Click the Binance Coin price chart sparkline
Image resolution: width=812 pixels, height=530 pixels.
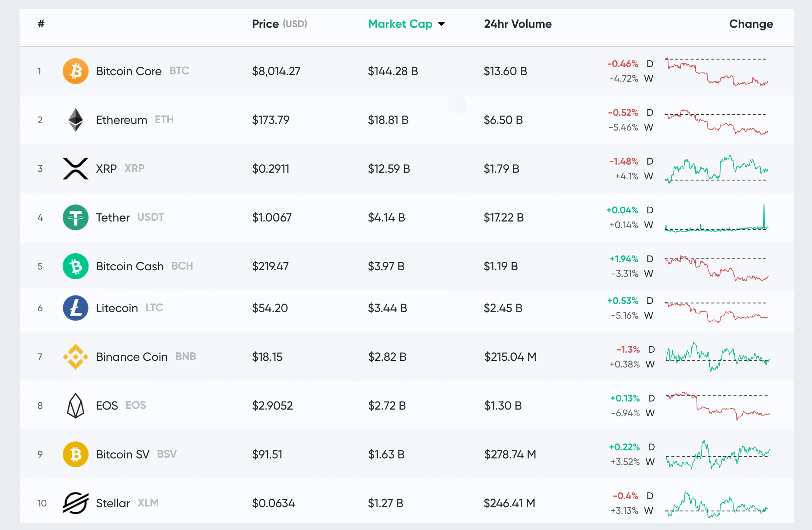pyautogui.click(x=718, y=357)
